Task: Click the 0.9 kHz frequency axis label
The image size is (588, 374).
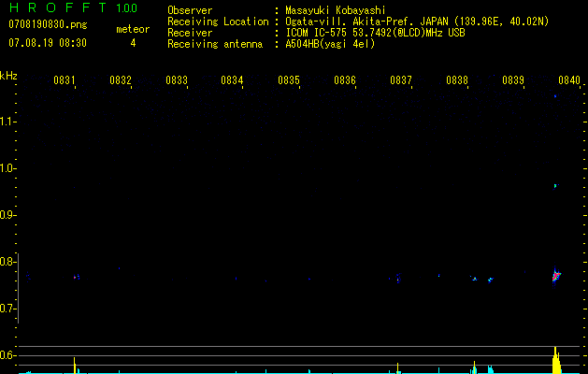Action: [x=8, y=215]
